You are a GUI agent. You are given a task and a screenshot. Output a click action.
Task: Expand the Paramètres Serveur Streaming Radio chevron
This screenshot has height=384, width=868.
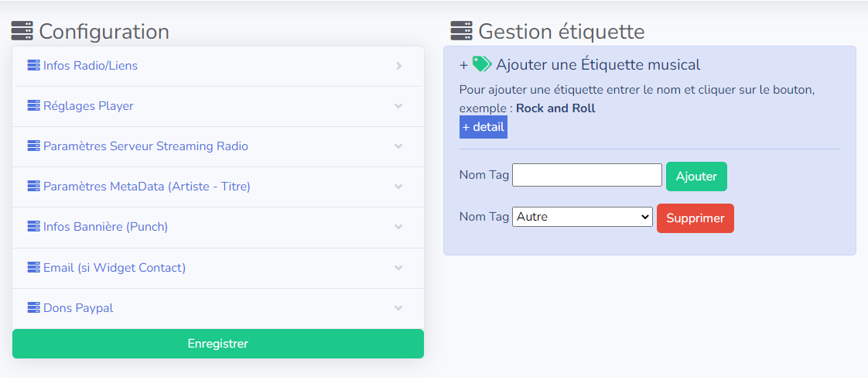(x=398, y=146)
